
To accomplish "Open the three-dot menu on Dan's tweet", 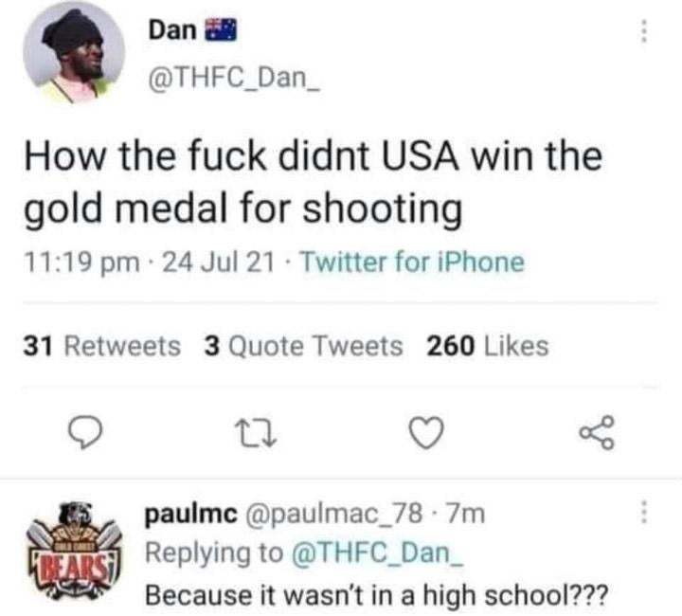I will 644,31.
